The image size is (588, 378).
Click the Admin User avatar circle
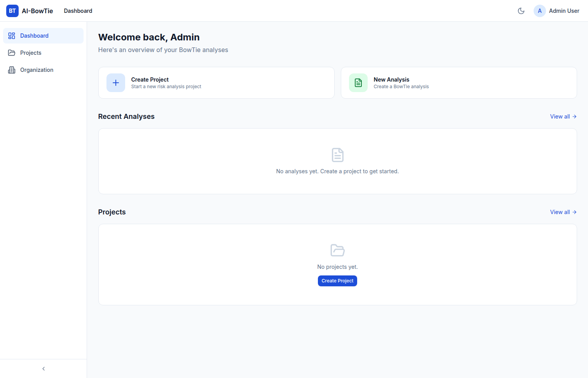click(x=539, y=11)
